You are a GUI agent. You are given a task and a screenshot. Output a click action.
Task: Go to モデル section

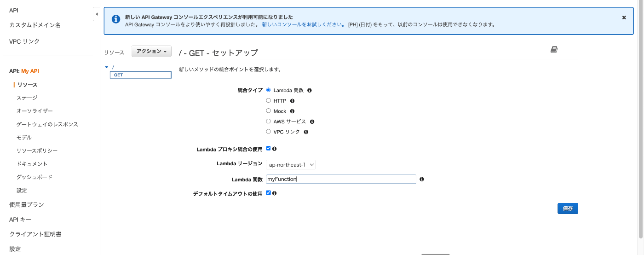(x=24, y=138)
